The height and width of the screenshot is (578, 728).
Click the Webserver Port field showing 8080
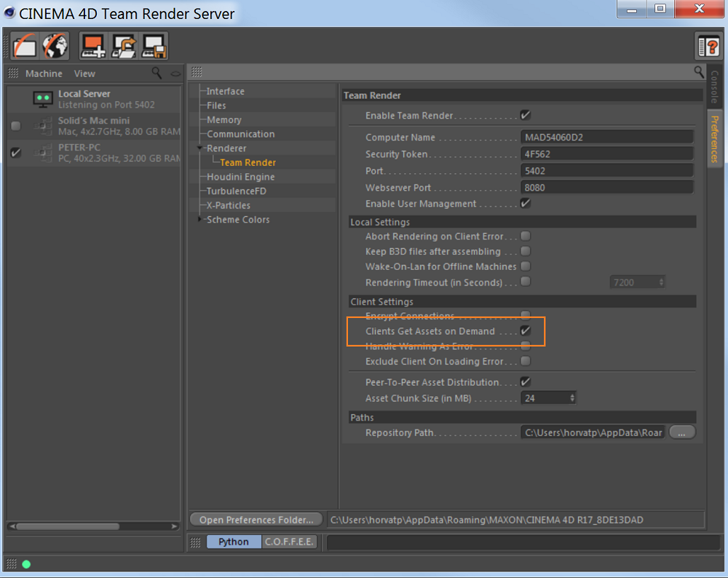[607, 188]
